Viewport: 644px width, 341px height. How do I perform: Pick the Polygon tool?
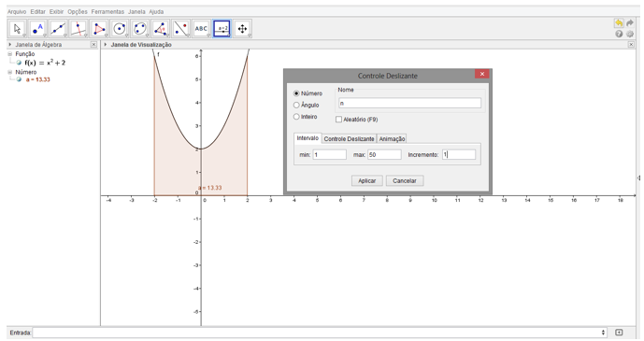click(99, 29)
